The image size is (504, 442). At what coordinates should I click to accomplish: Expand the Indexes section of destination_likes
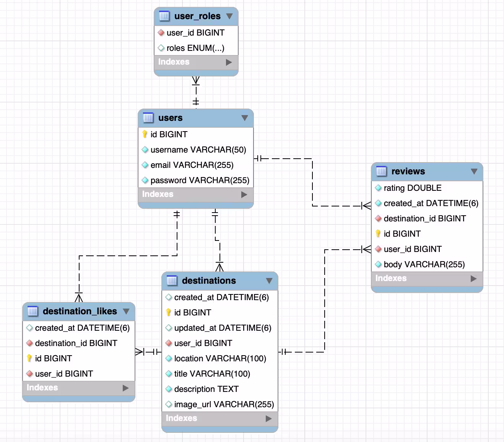126,388
